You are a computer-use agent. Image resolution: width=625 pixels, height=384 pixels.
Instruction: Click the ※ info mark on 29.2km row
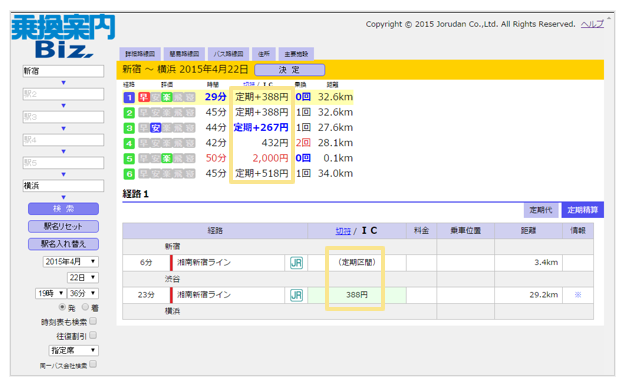point(578,295)
